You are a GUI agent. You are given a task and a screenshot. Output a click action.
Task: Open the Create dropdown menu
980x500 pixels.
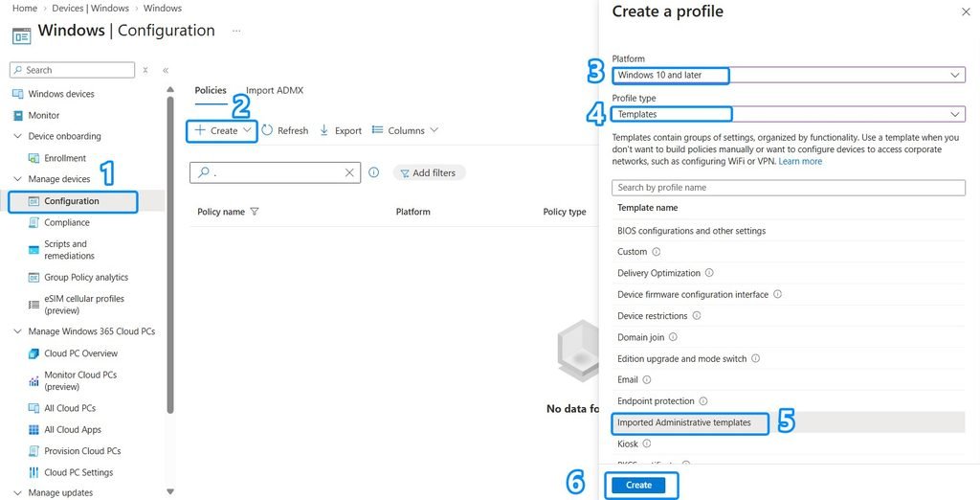[222, 131]
